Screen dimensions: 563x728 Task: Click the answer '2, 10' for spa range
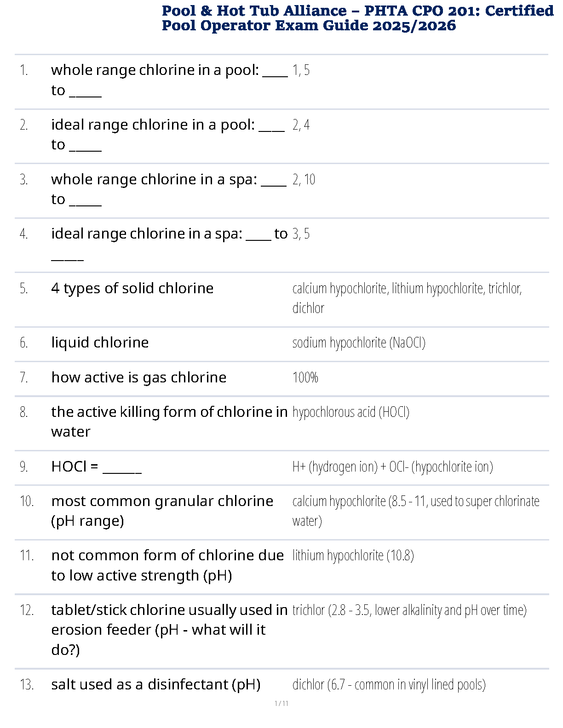(304, 180)
